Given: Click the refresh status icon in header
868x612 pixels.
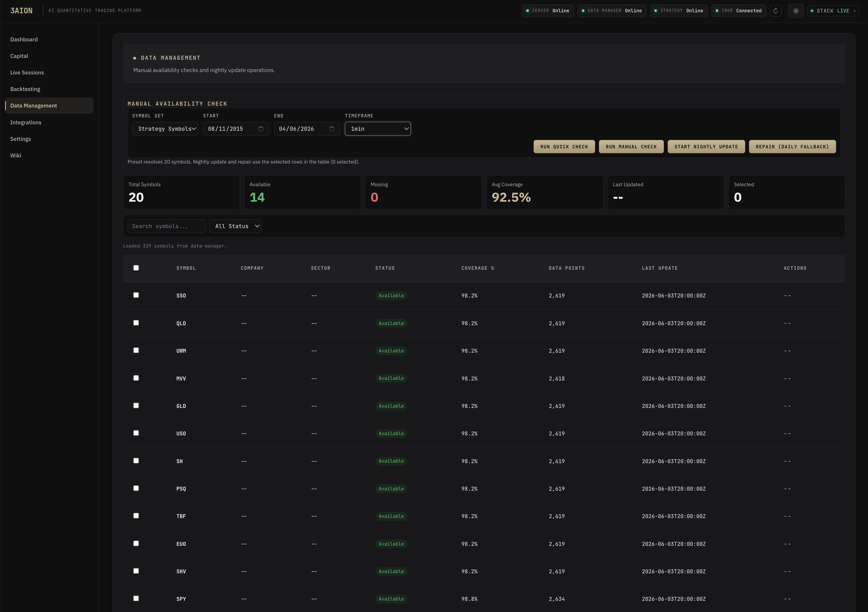Looking at the screenshot, I should (775, 11).
